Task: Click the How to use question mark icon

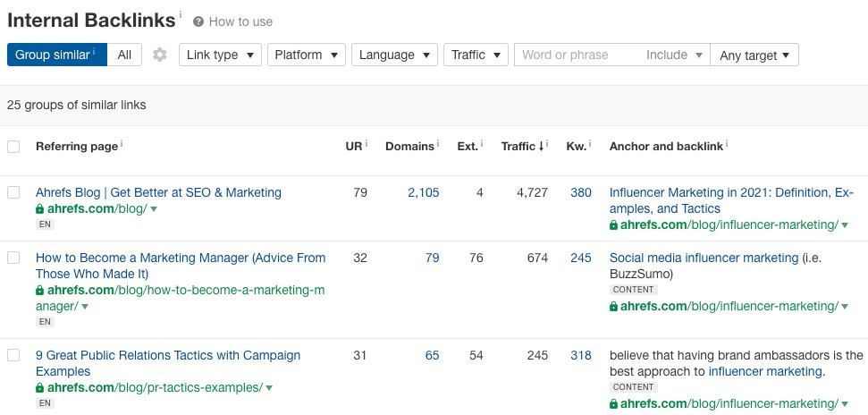Action: click(x=198, y=22)
